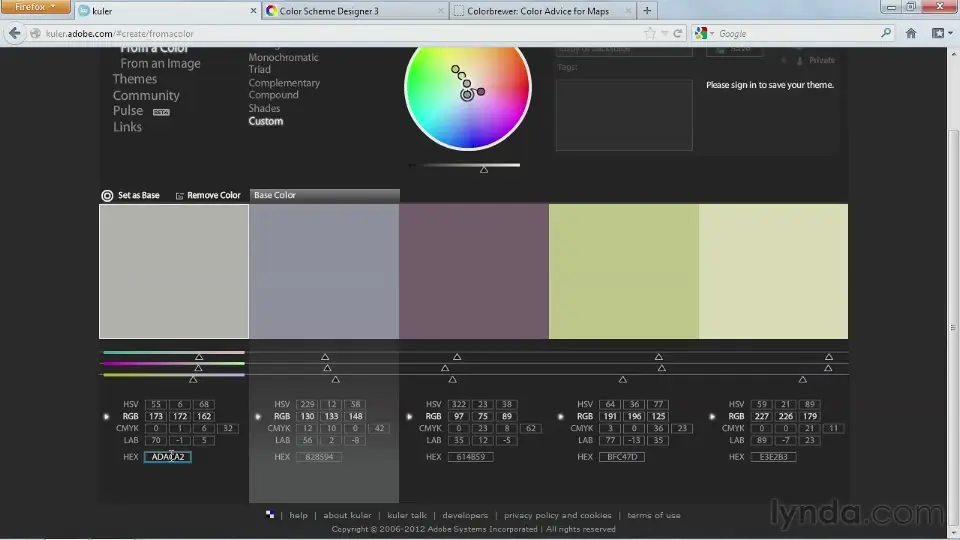Click the Google search input box
960x540 pixels.
[x=797, y=34]
